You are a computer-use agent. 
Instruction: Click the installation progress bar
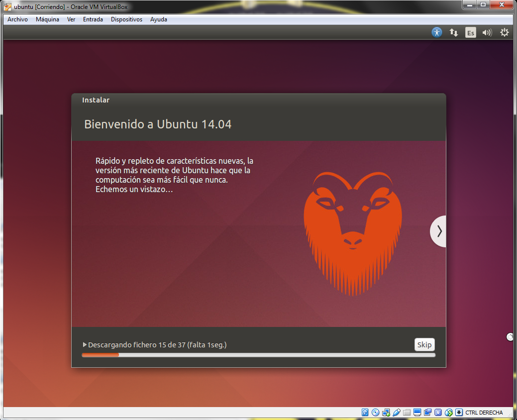[259, 355]
